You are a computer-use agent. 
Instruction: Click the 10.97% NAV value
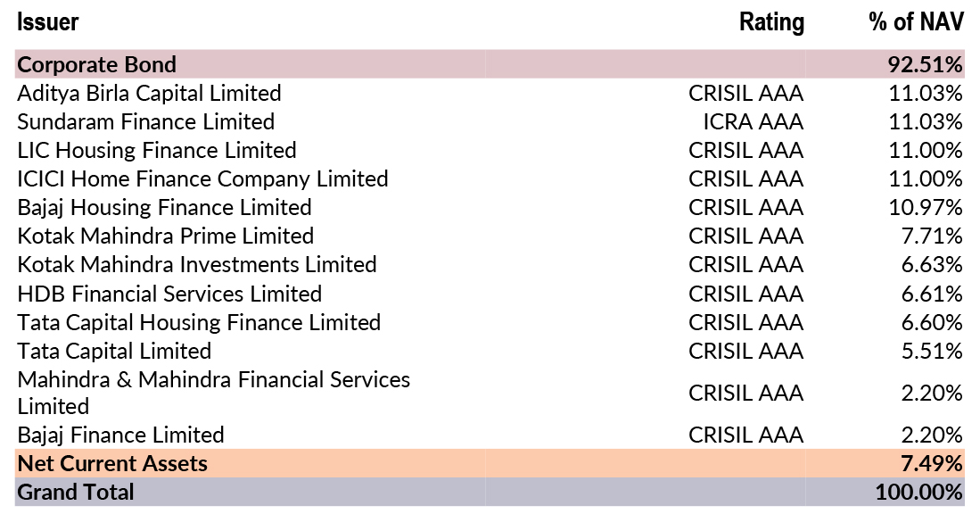pos(926,207)
